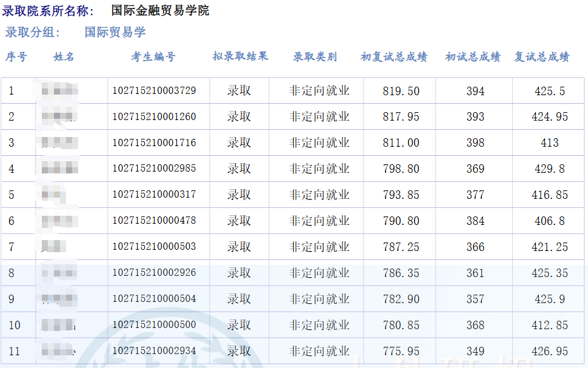Select the group name 国际贸易学
Image resolution: width=588 pixels, height=368 pixels.
point(115,32)
